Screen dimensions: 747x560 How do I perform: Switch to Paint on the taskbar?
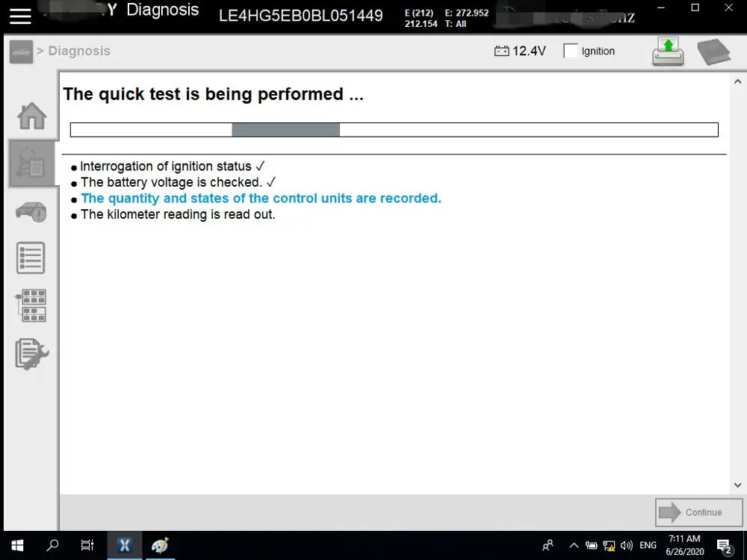click(160, 545)
